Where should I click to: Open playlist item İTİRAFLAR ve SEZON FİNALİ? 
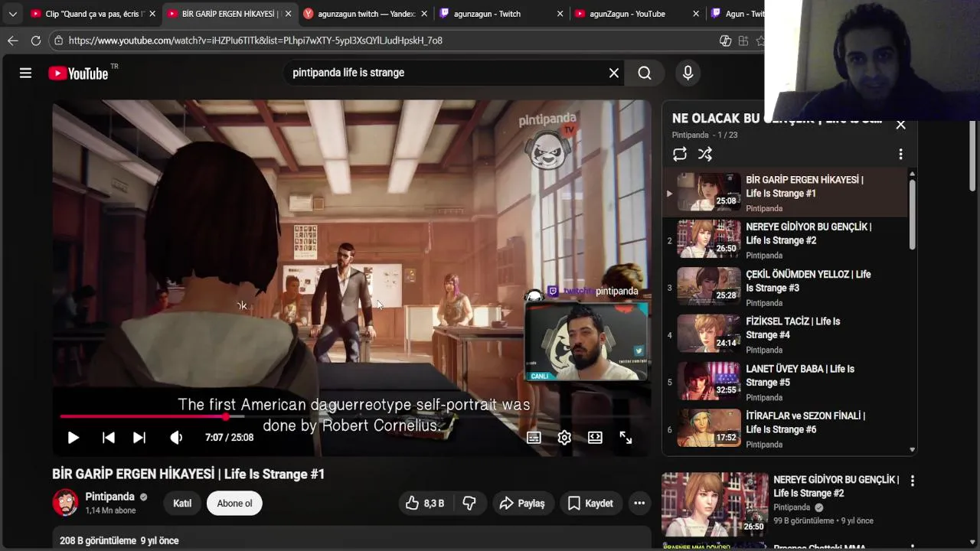[x=786, y=429]
